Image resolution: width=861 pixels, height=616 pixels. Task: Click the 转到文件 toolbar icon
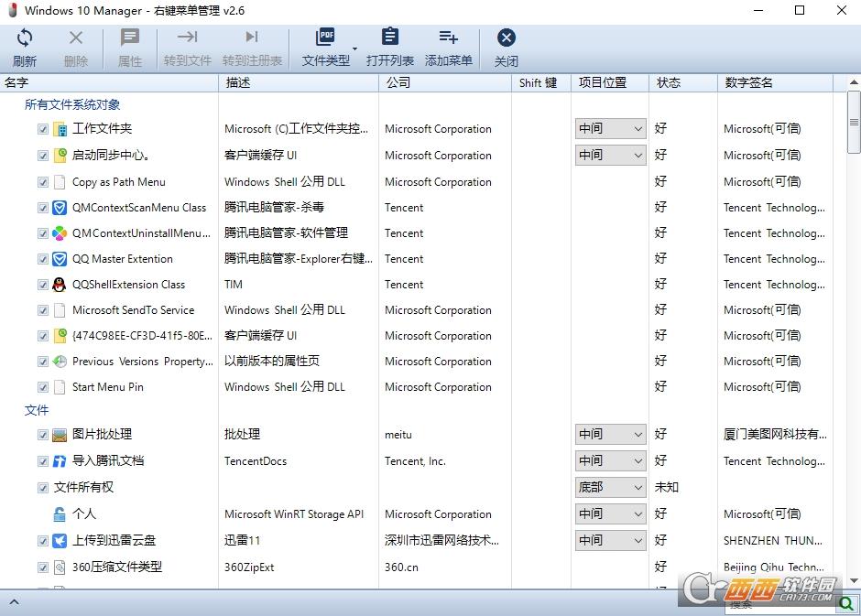coord(187,37)
